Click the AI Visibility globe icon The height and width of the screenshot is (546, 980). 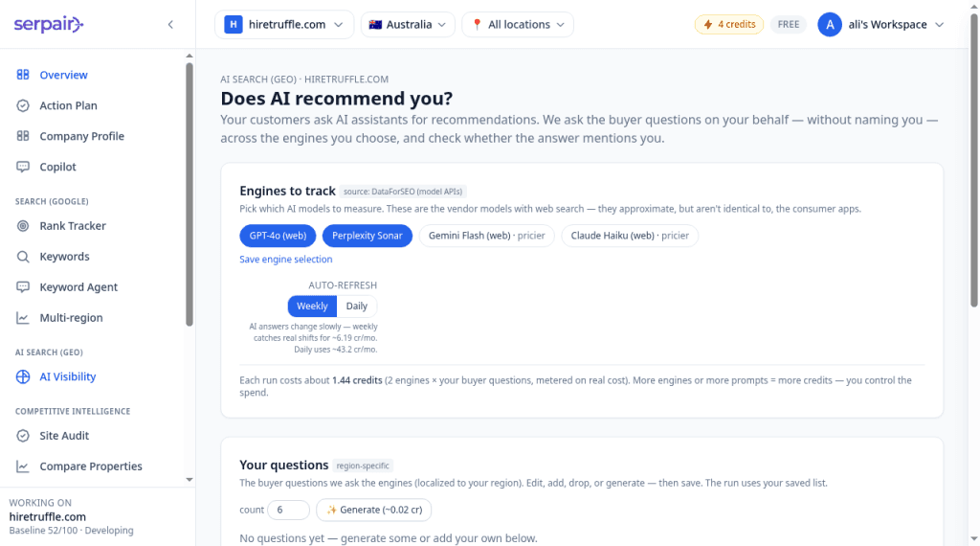click(23, 376)
